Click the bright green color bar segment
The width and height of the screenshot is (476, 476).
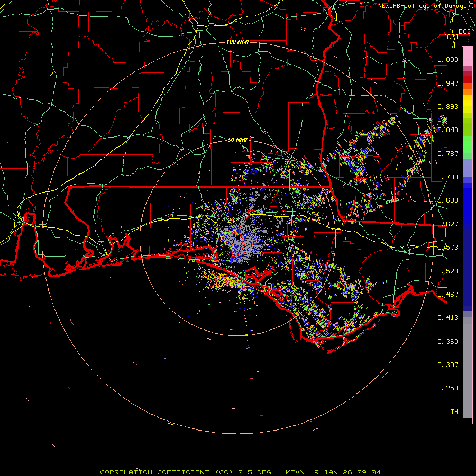(x=467, y=144)
